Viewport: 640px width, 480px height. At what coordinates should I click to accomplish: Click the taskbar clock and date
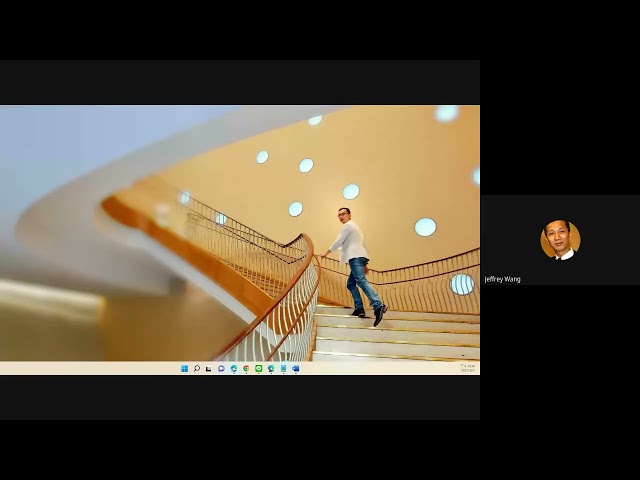468,368
